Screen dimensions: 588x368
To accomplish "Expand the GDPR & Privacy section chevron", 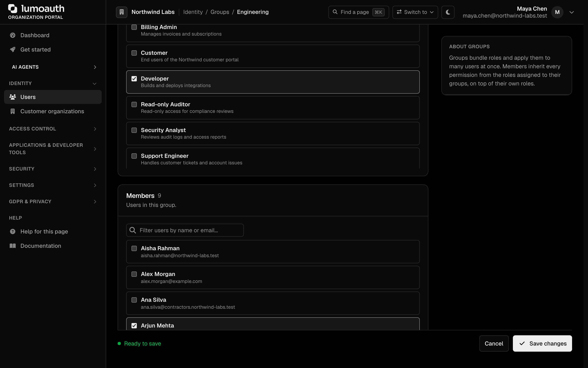I will pos(95,202).
